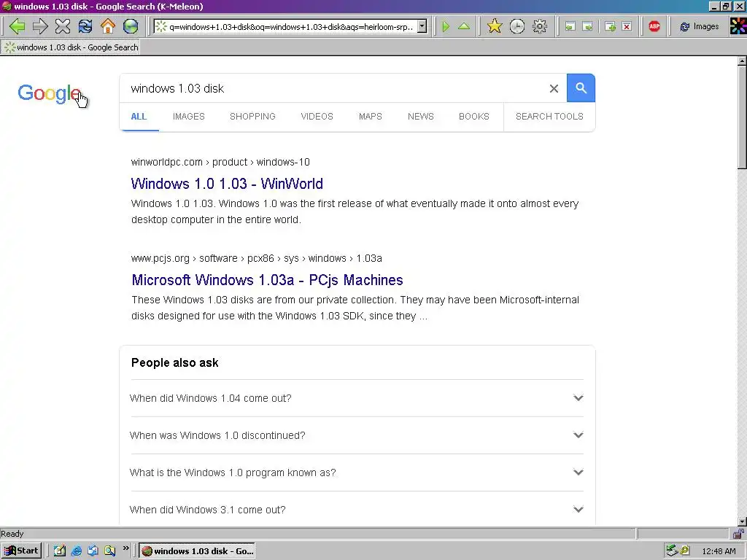
Task: Click the security lock icon in the status bar
Action: point(738,534)
